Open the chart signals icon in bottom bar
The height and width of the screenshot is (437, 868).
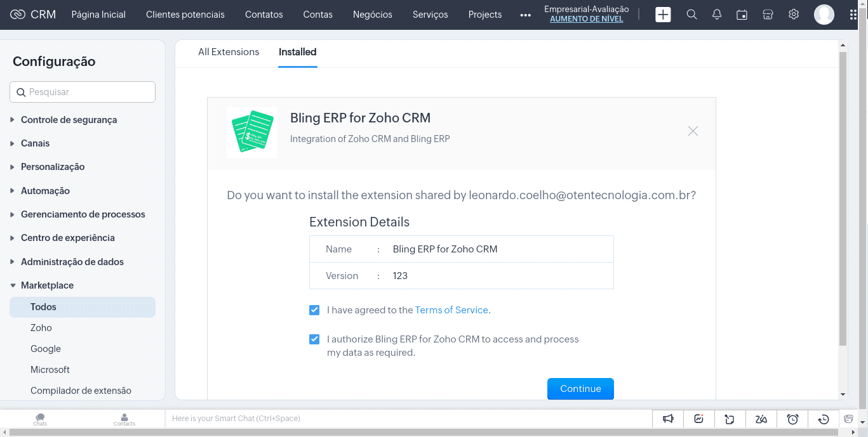coord(699,419)
